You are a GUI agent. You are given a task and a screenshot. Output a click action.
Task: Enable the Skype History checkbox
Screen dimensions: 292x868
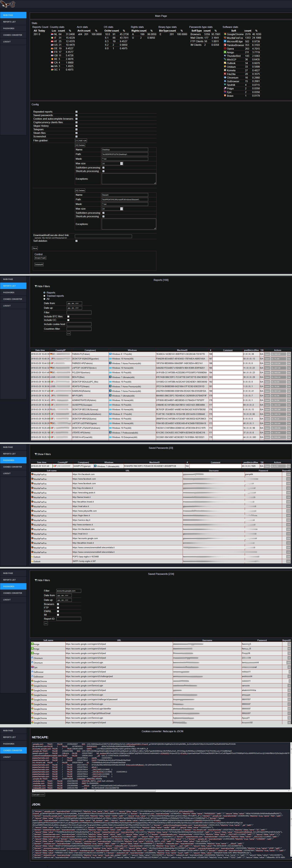(77, 126)
